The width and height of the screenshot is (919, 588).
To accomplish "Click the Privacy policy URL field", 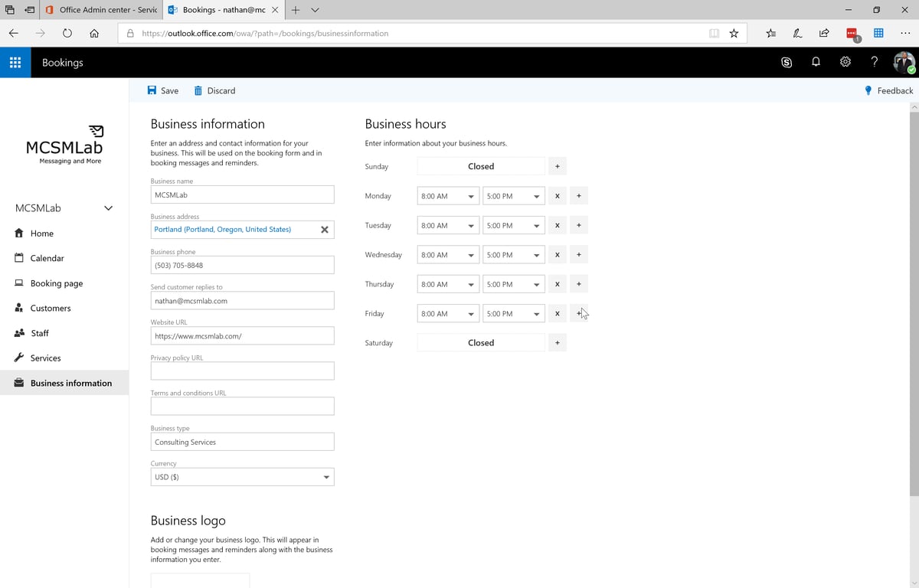I will [242, 371].
